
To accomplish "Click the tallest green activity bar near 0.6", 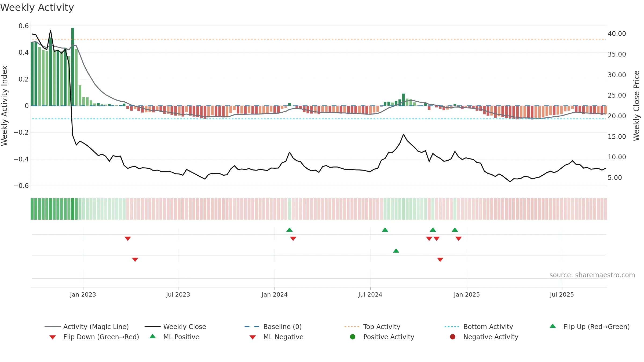I will (x=72, y=67).
